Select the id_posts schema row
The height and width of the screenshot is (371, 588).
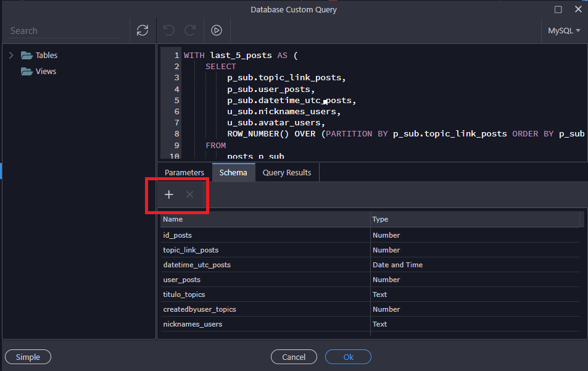point(370,235)
